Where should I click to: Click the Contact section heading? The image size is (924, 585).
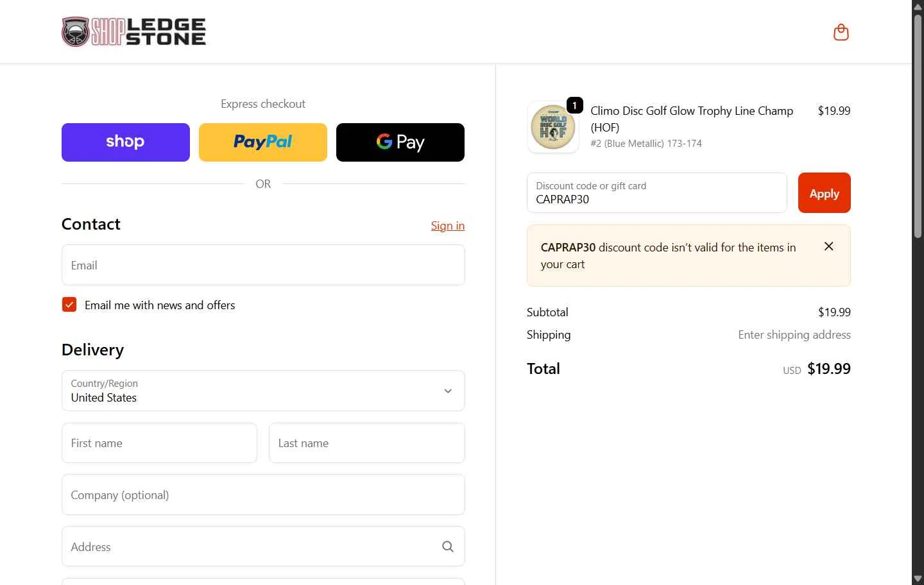coord(91,224)
